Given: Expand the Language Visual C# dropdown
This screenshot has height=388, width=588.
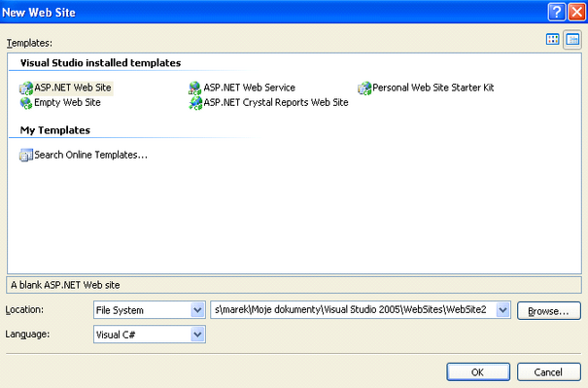Looking at the screenshot, I should point(197,335).
